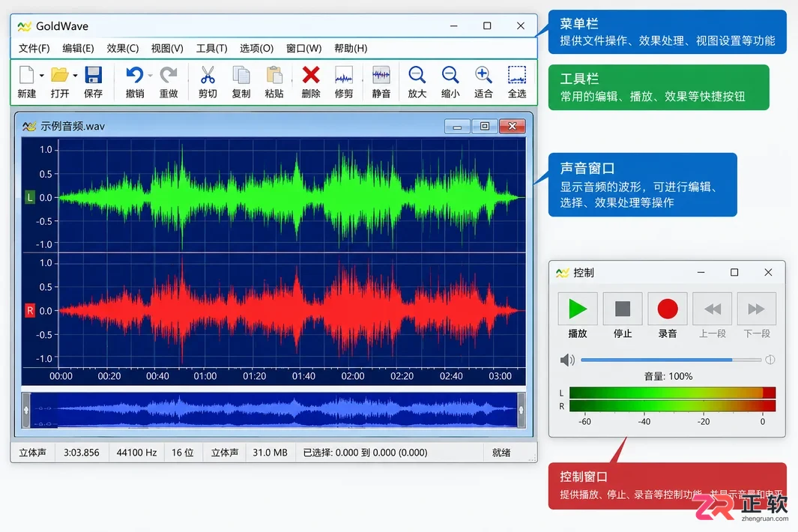
Task: Delete selection with red 删除 icon
Action: point(311,76)
